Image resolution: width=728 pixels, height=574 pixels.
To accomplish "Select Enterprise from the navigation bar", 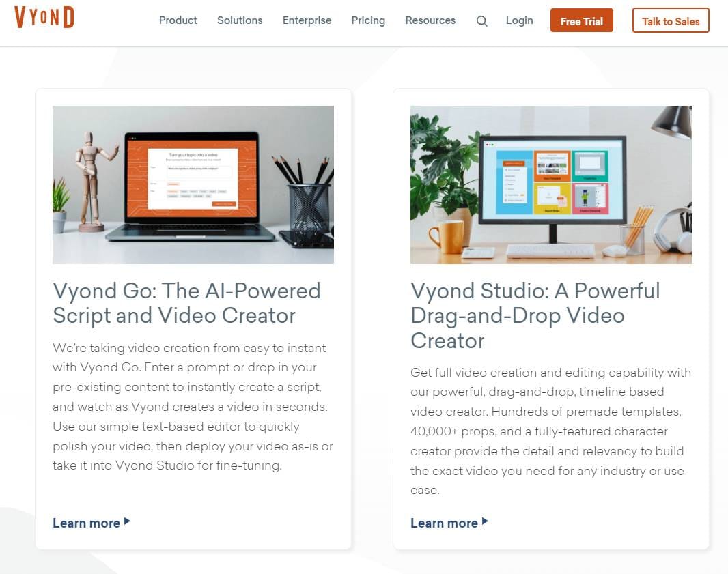I will coord(307,20).
